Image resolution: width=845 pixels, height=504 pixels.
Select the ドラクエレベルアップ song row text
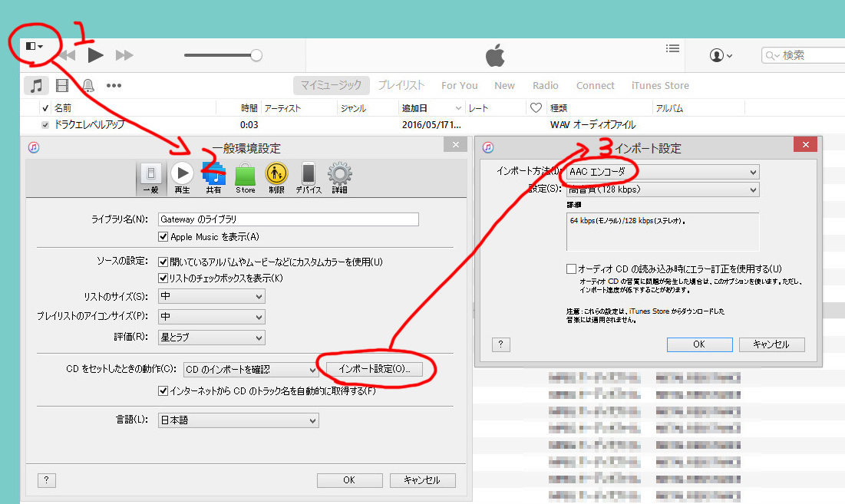pos(90,124)
